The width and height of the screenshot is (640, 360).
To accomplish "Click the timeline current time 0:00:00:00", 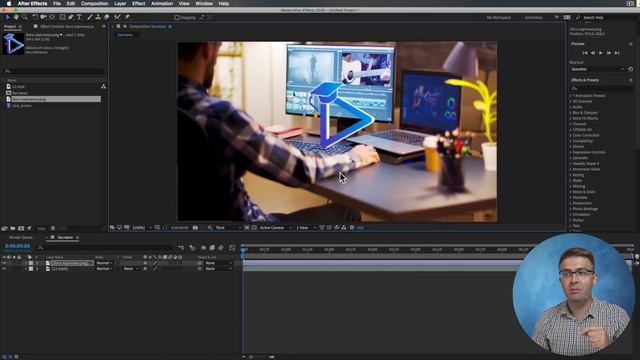I will 18,246.
